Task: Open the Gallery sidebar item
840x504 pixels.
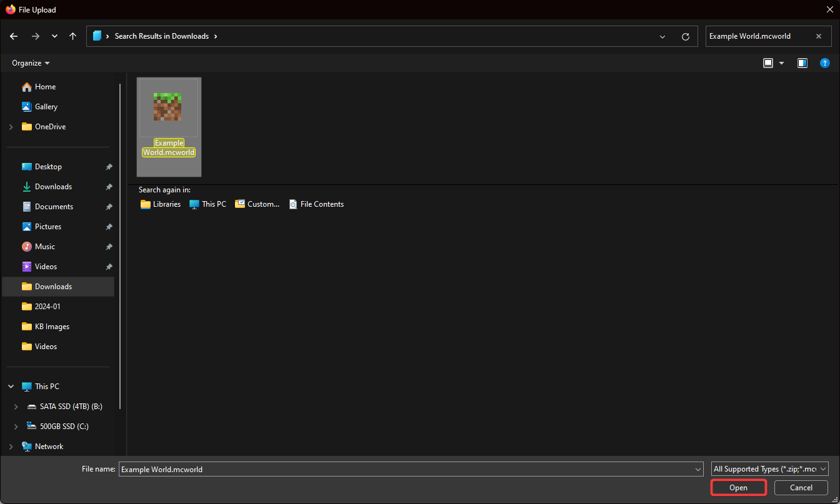Action: 46,107
